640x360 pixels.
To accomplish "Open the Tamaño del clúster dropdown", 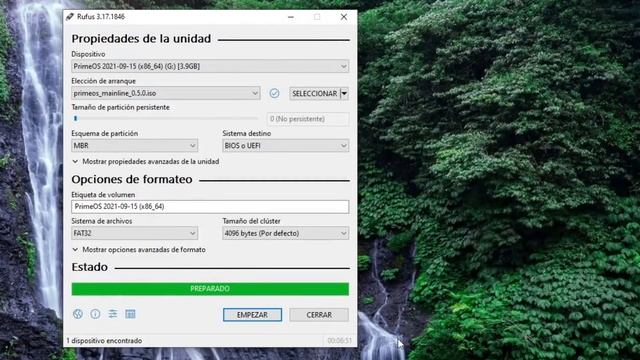I will [x=286, y=233].
